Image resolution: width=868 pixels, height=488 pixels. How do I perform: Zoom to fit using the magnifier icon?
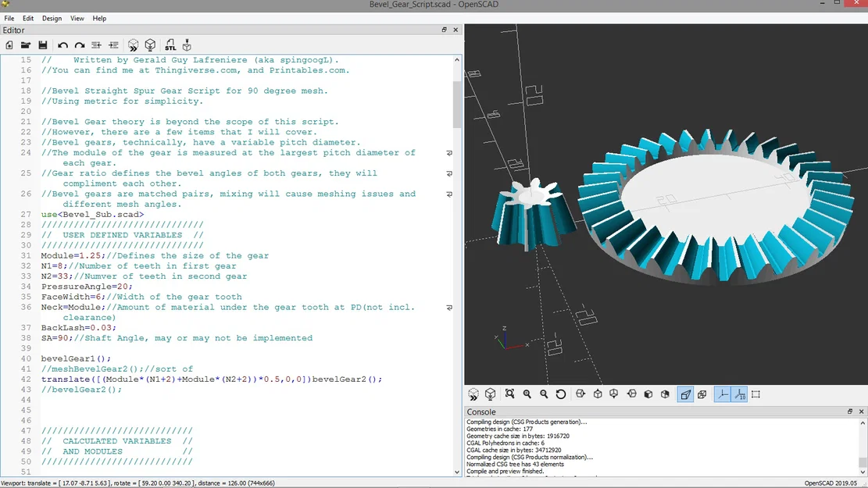pos(509,394)
